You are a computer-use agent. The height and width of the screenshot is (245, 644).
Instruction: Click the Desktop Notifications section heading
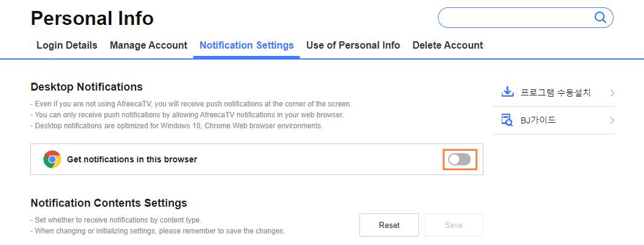(87, 87)
